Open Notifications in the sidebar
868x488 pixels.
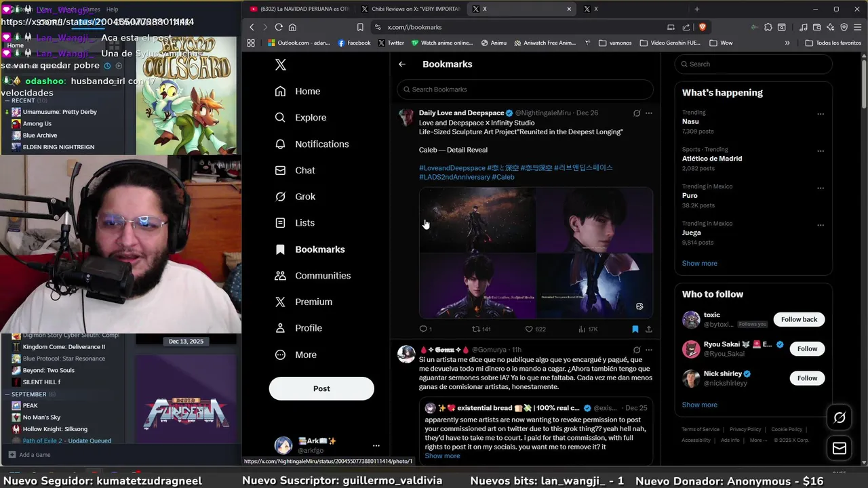click(312, 144)
